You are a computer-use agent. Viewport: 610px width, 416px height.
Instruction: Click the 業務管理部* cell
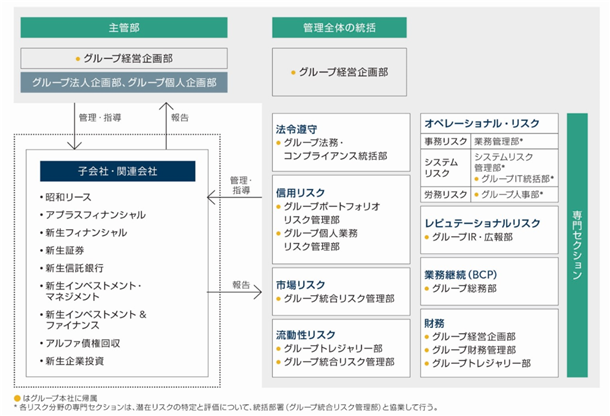(x=514, y=141)
